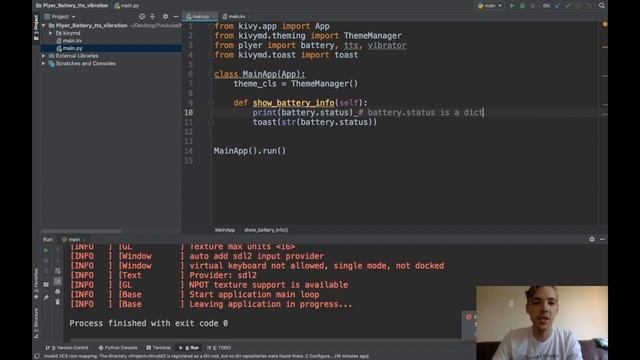Switch to main.py editor tab
The width and height of the screenshot is (640, 360).
[x=200, y=16]
